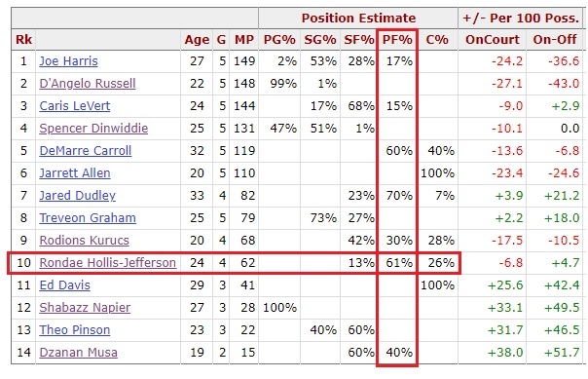Click Dzanan Musa name link
This screenshot has height=379, width=588.
(x=79, y=353)
